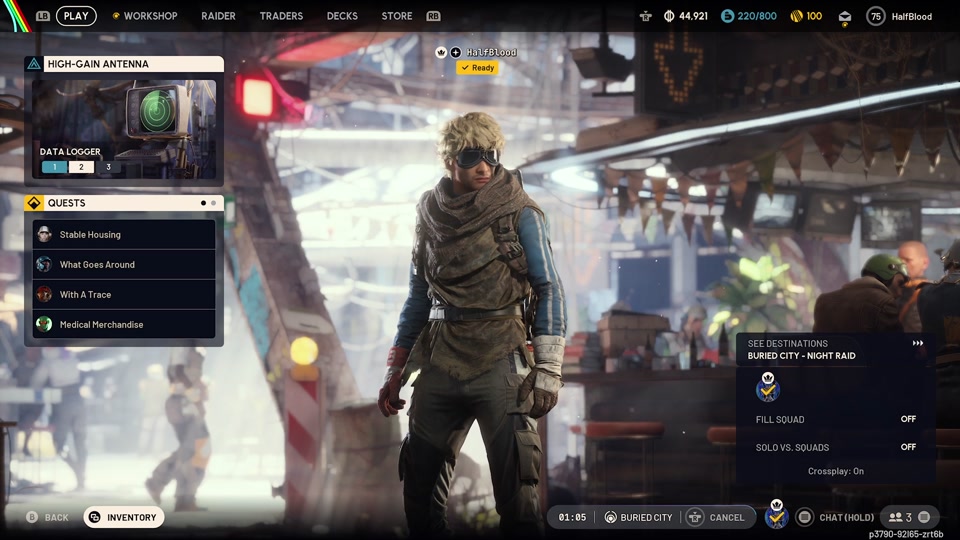Click the menu button icon at bottom right
The image size is (960, 540).
pyautogui.click(x=924, y=517)
